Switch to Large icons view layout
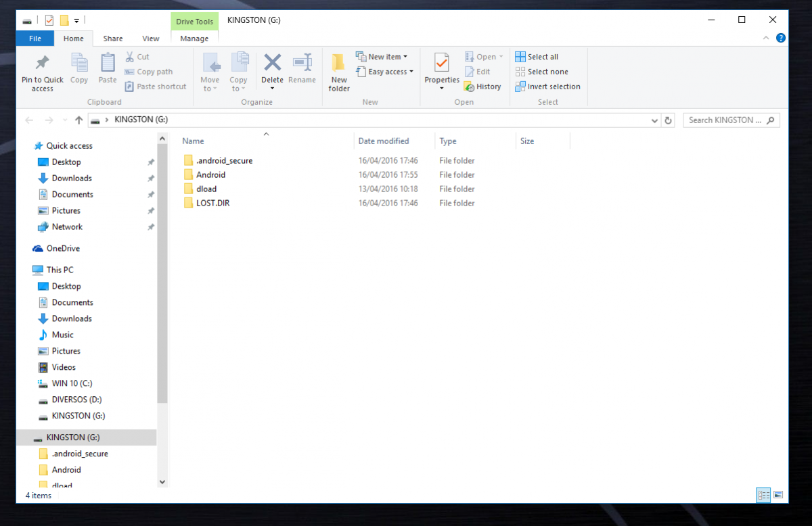Screen dimensions: 812x526 click(x=777, y=495)
